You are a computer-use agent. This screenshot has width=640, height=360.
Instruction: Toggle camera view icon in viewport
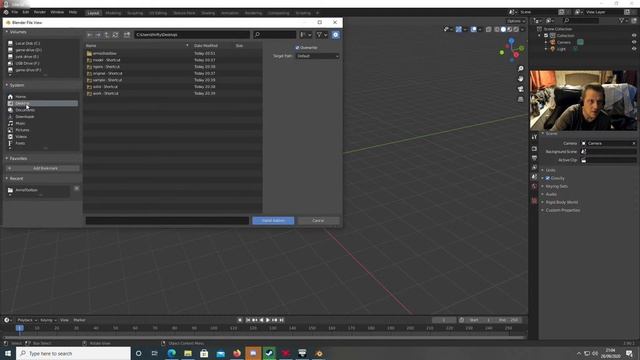(x=520, y=89)
